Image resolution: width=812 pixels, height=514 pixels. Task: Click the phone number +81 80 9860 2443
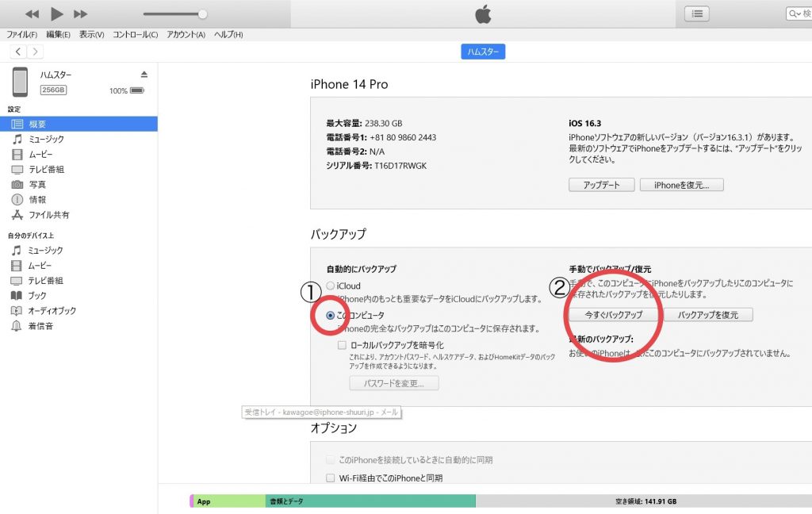tap(403, 137)
